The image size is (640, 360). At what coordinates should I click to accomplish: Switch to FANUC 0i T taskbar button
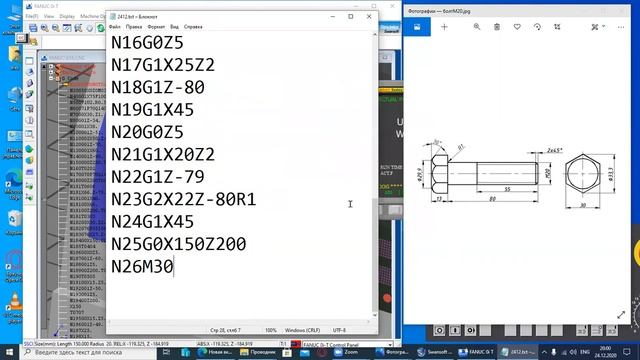pos(476,352)
